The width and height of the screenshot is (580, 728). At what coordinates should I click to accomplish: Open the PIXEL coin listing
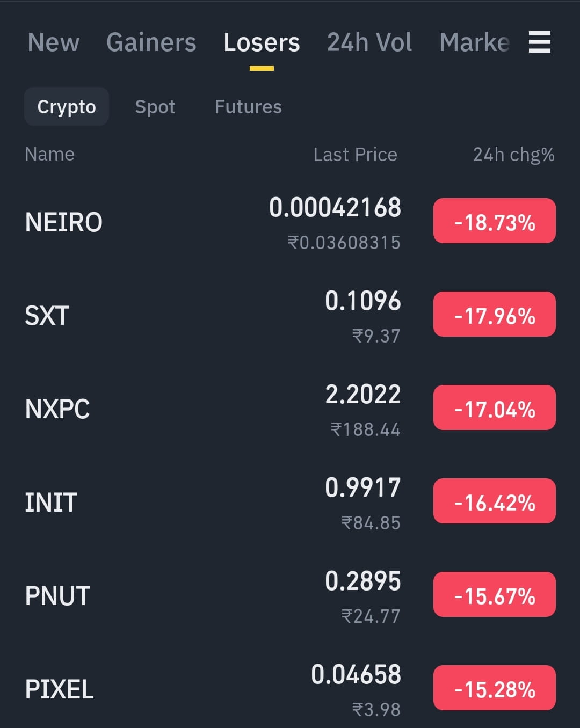(290, 689)
